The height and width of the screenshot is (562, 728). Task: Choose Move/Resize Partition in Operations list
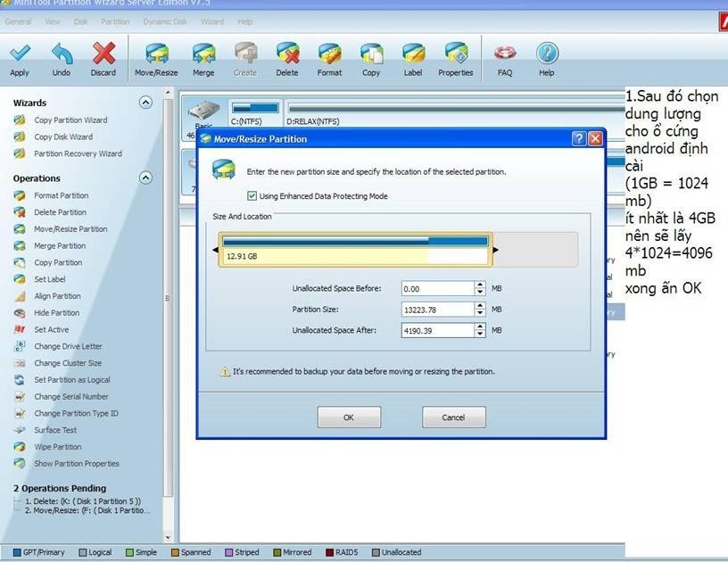pyautogui.click(x=70, y=229)
